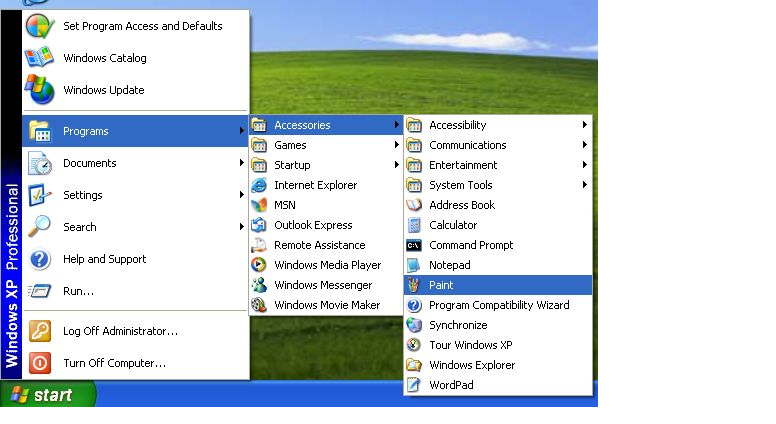Click the Windows Update globe icon
776x424 pixels.
[x=40, y=90]
